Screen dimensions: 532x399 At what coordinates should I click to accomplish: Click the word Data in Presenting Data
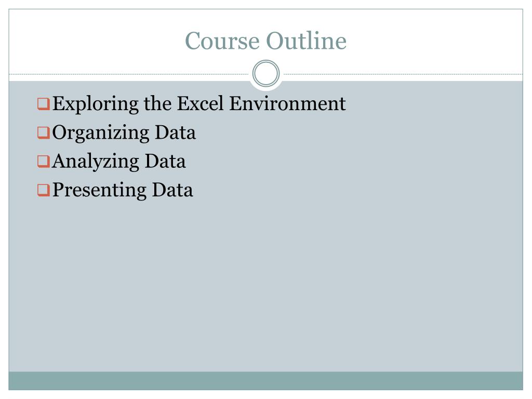(172, 190)
